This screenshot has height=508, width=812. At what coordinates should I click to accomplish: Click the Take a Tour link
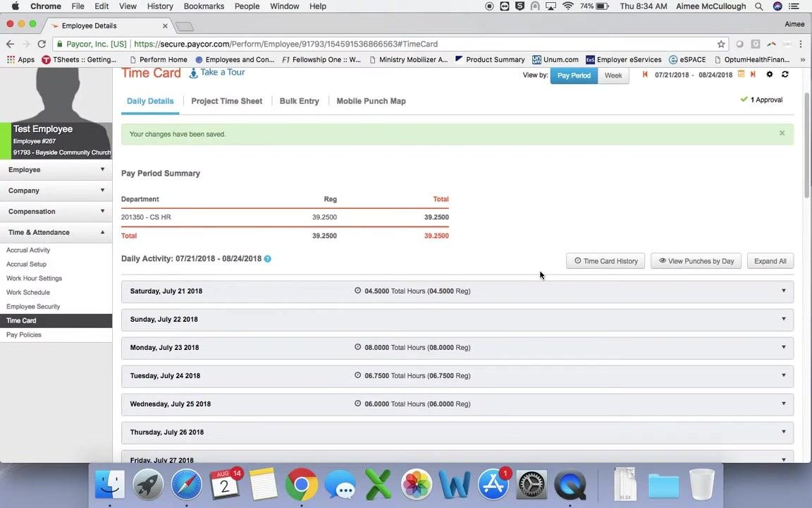pos(217,73)
